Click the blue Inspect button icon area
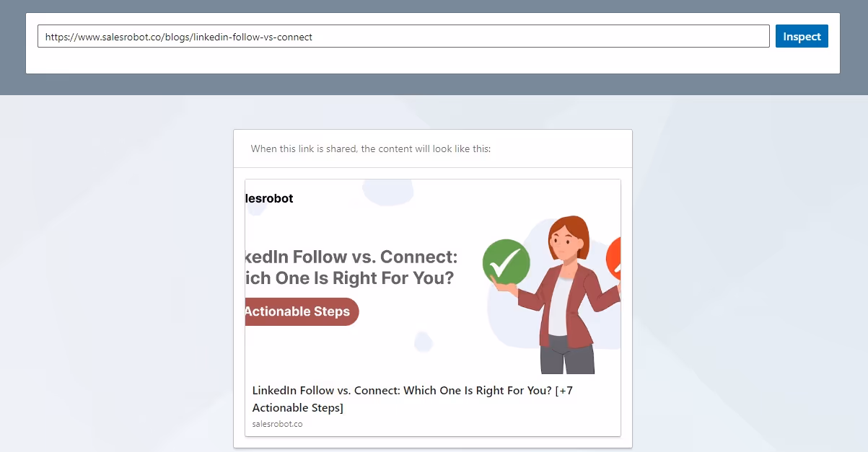Viewport: 868px width, 452px height. 801,36
